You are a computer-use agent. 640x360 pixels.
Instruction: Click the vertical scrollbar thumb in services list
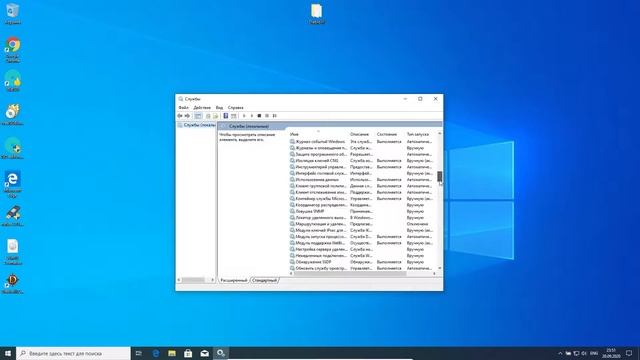[440, 176]
